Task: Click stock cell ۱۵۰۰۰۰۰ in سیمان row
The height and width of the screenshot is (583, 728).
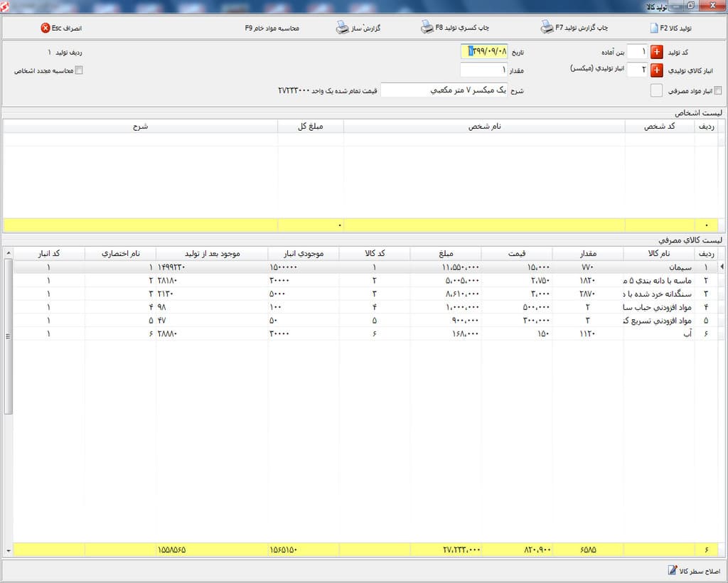Action: click(304, 267)
